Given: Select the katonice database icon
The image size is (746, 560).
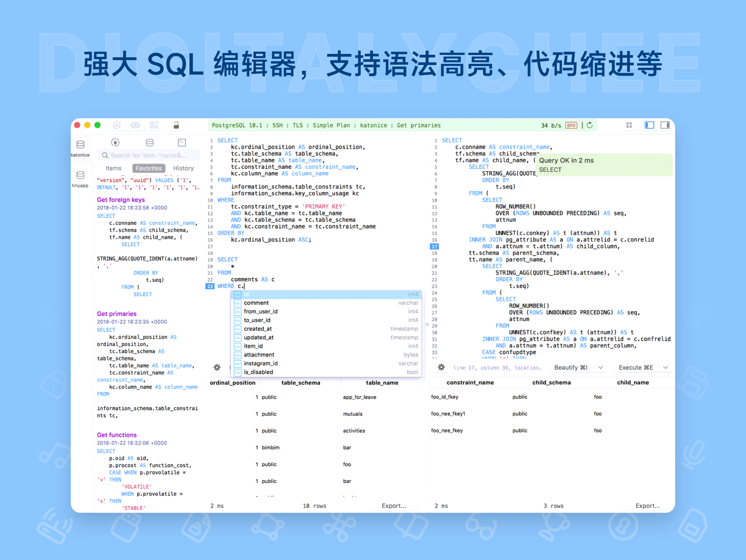Looking at the screenshot, I should 81,145.
